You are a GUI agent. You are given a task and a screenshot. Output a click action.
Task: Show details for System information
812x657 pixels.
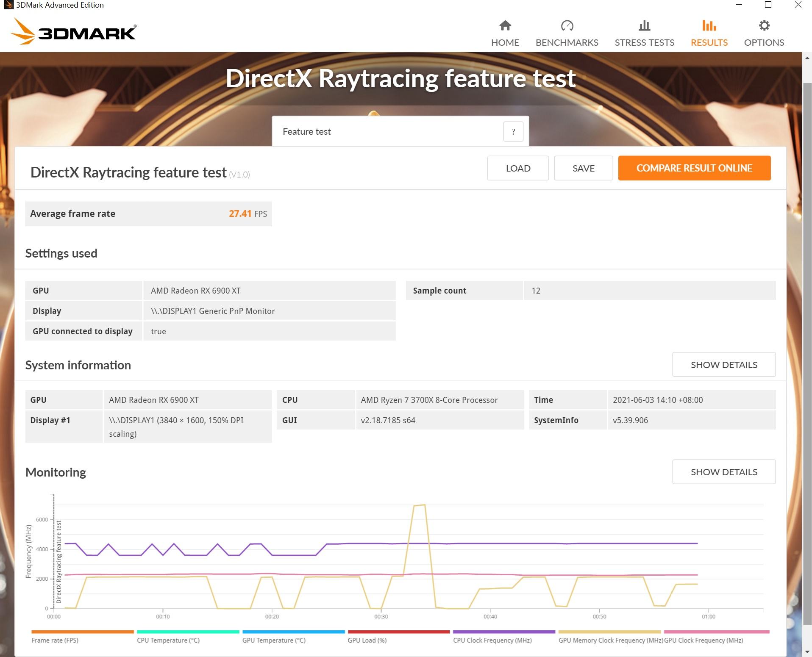point(724,365)
